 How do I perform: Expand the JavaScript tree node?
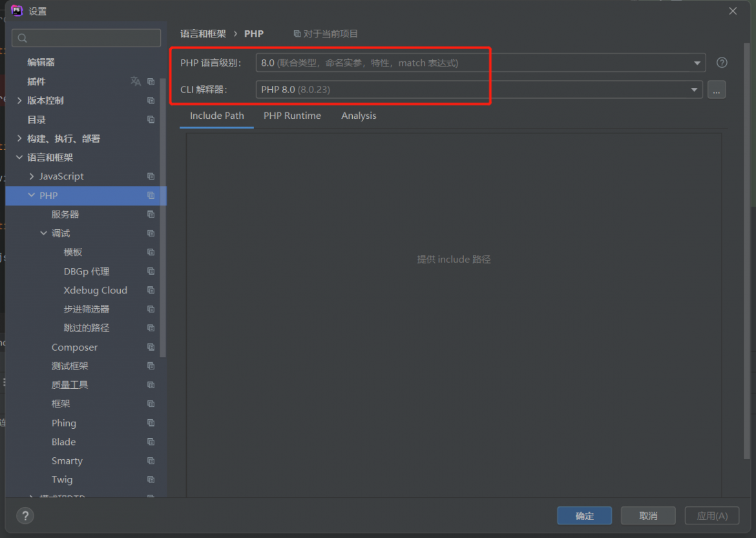point(32,176)
